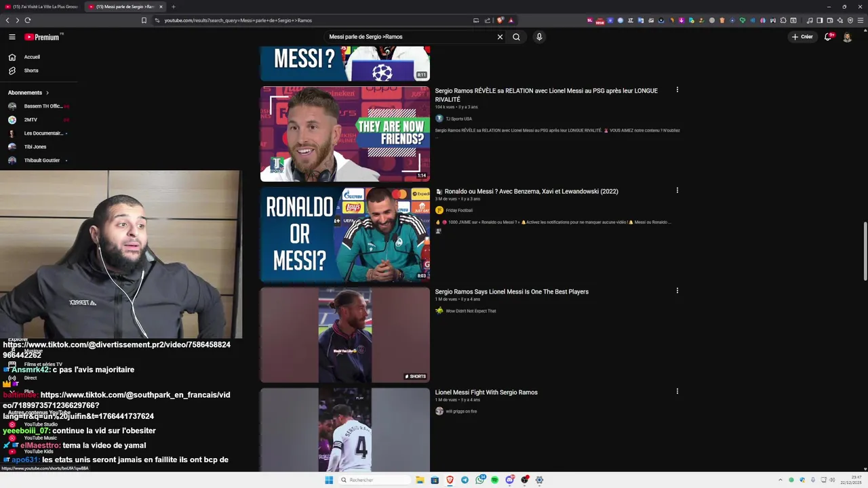Open Shorts in the sidebar
This screenshot has width=868, height=488.
click(31, 70)
